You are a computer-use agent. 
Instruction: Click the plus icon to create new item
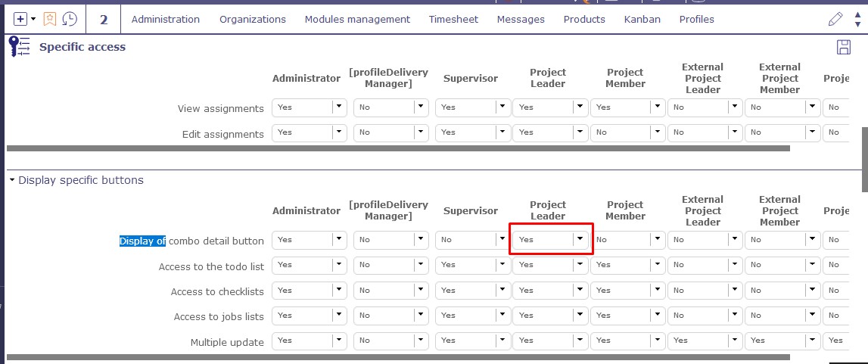coord(20,19)
